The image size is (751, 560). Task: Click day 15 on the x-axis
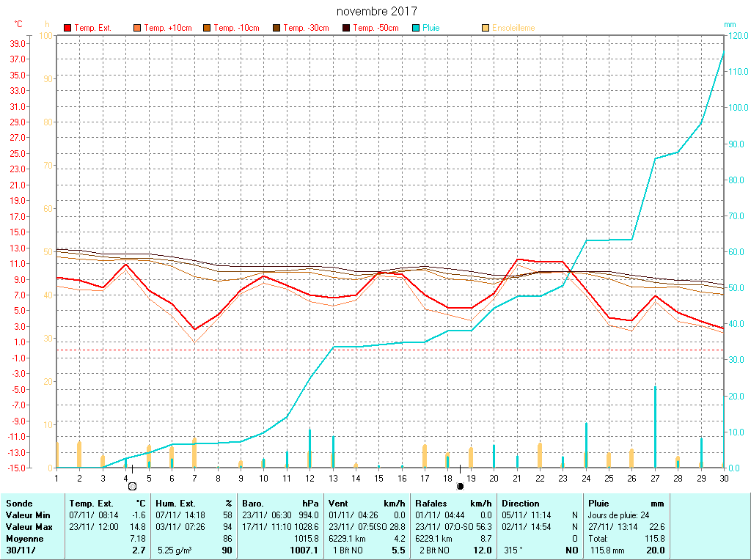pyautogui.click(x=378, y=477)
